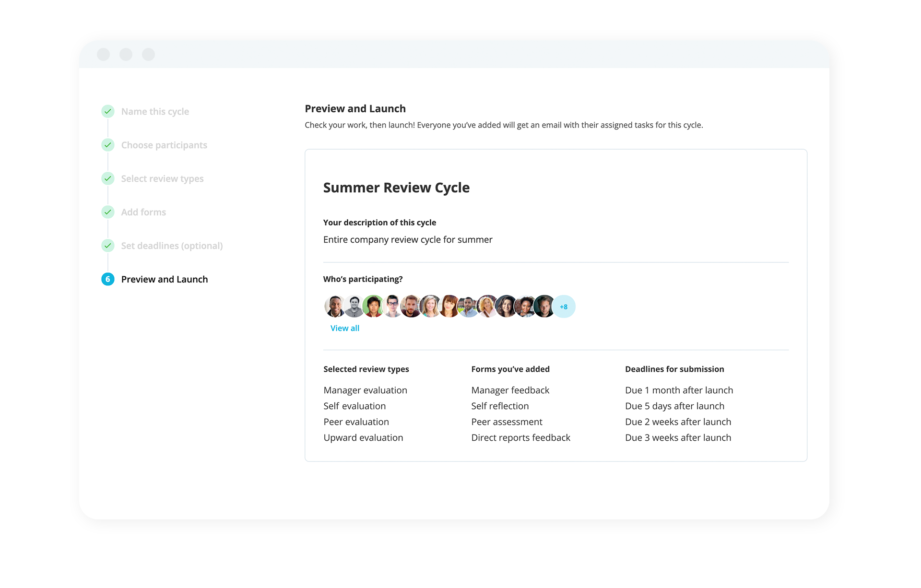Click the first participant avatar

[x=334, y=306]
